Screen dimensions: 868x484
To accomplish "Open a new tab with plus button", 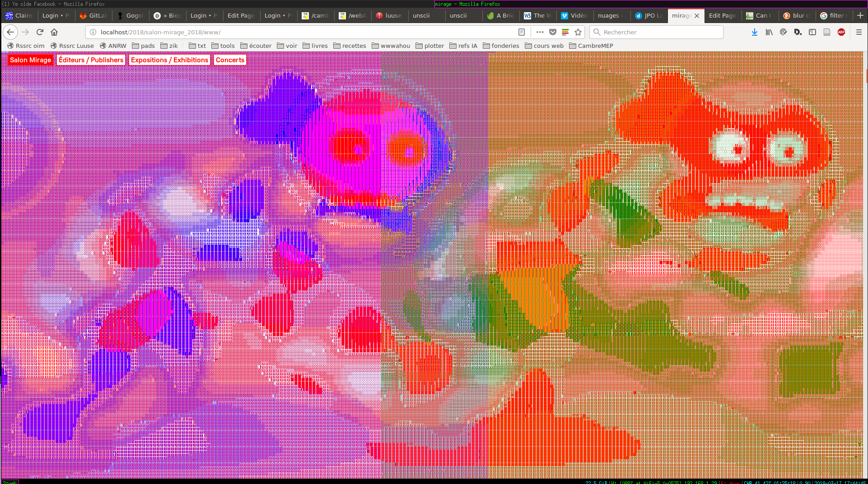I will click(x=860, y=15).
